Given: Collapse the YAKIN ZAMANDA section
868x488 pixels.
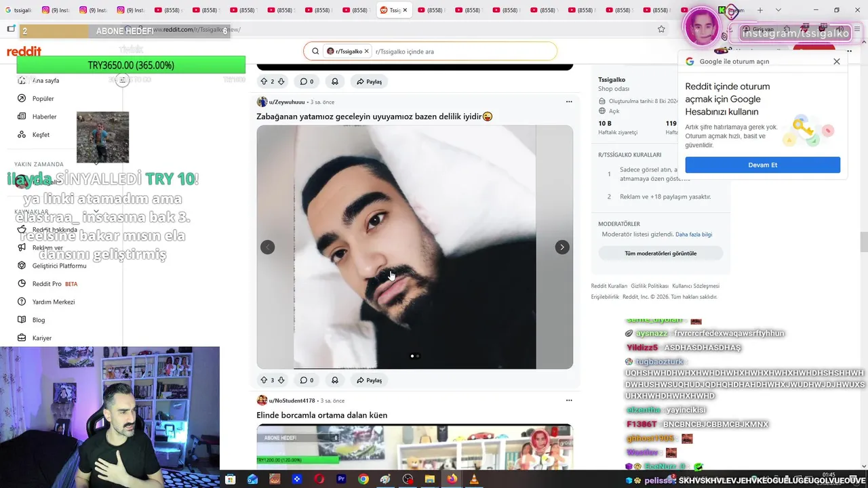Looking at the screenshot, I should point(96,163).
